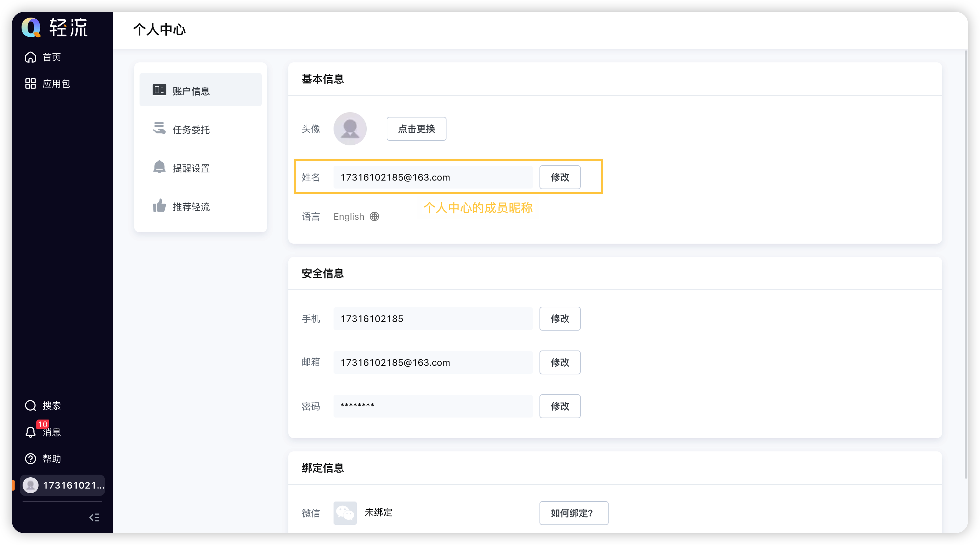
Task: Click the 轻流 logo icon
Action: pyautogui.click(x=31, y=27)
